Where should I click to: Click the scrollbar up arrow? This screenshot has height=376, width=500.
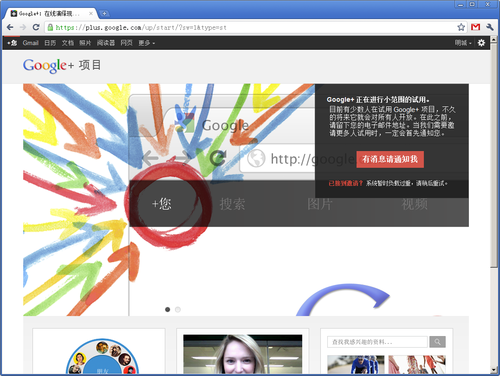494,39
